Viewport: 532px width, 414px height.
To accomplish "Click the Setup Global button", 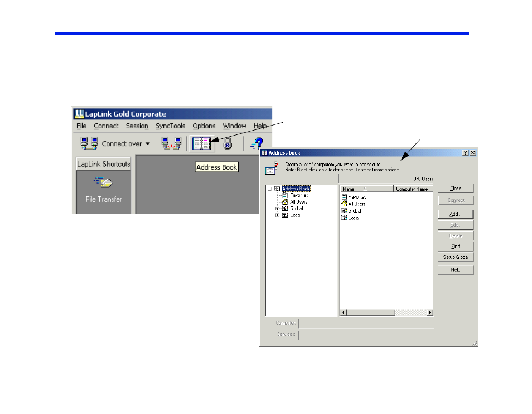I will pos(455,257).
